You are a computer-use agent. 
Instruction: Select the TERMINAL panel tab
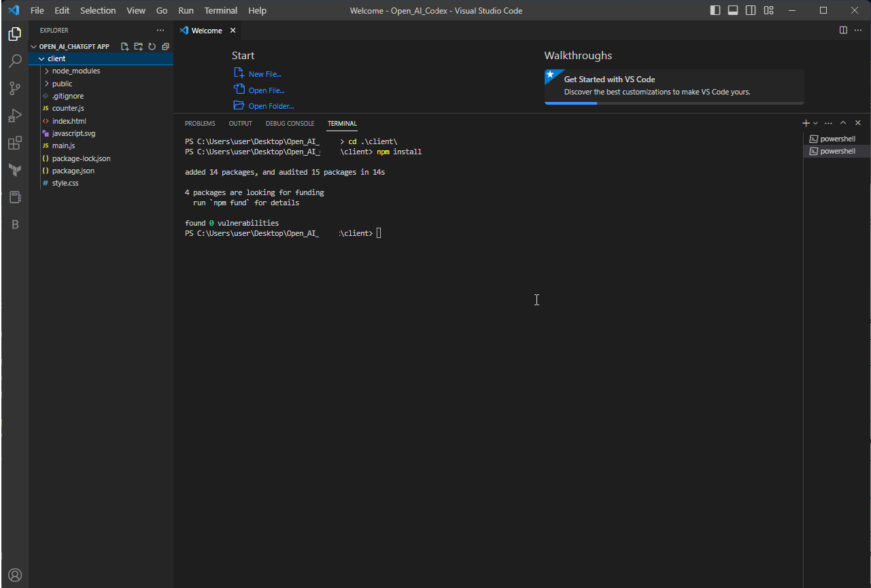pyautogui.click(x=342, y=124)
